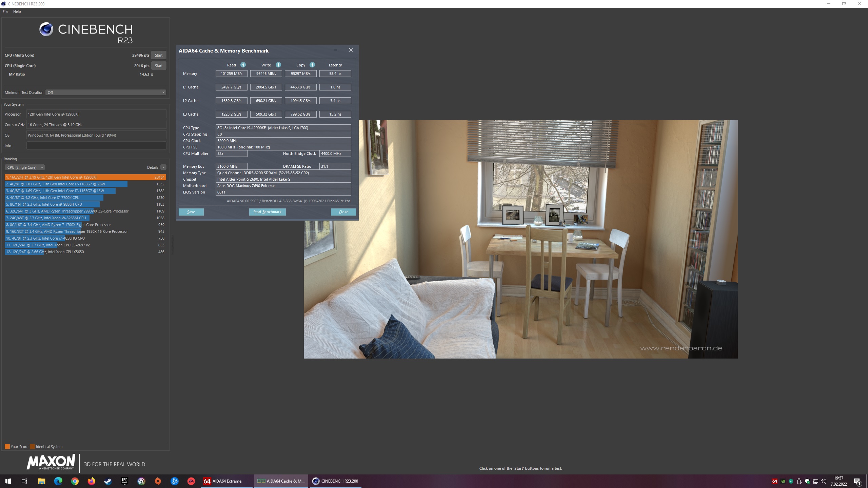Launch Steam from the taskbar
This screenshot has width=868, height=488.
click(x=108, y=481)
